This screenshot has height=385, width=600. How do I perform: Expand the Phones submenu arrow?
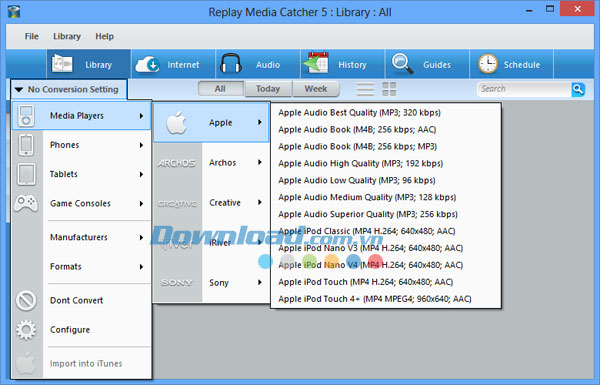[141, 145]
